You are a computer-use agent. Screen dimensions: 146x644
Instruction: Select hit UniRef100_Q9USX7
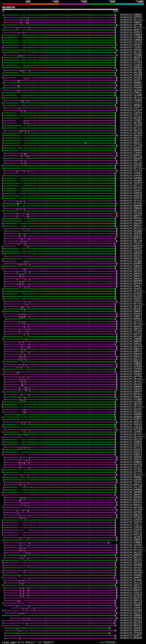[x=131, y=585]
